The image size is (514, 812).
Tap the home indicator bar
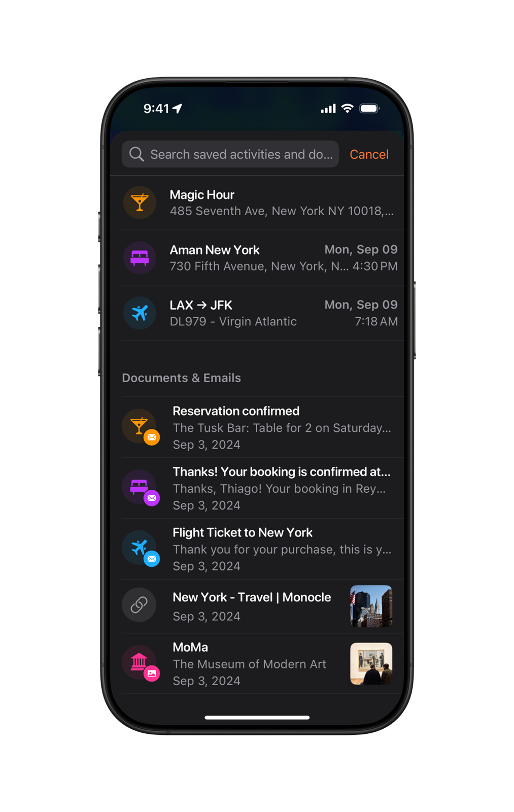(x=257, y=717)
